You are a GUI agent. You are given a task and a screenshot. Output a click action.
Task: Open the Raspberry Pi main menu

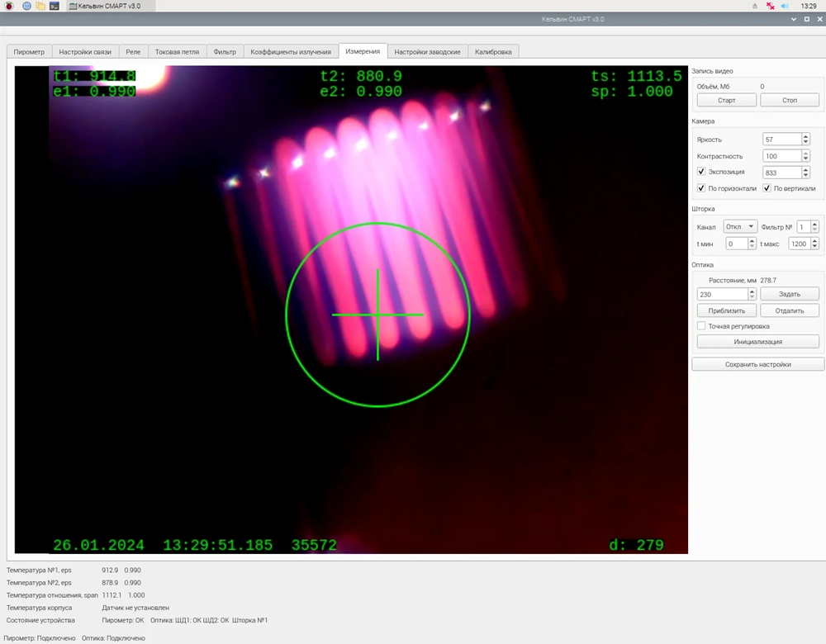click(8, 6)
